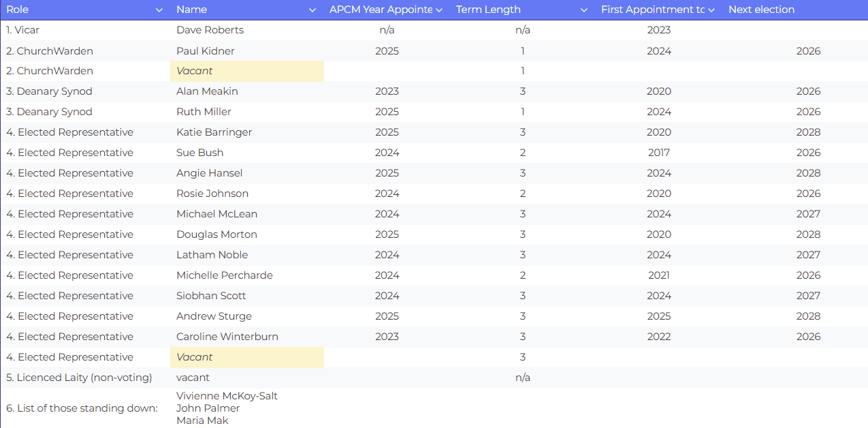This screenshot has width=868, height=428.
Task: Select the highlighted Vacant ChurchWarden name cell
Action: pos(246,71)
